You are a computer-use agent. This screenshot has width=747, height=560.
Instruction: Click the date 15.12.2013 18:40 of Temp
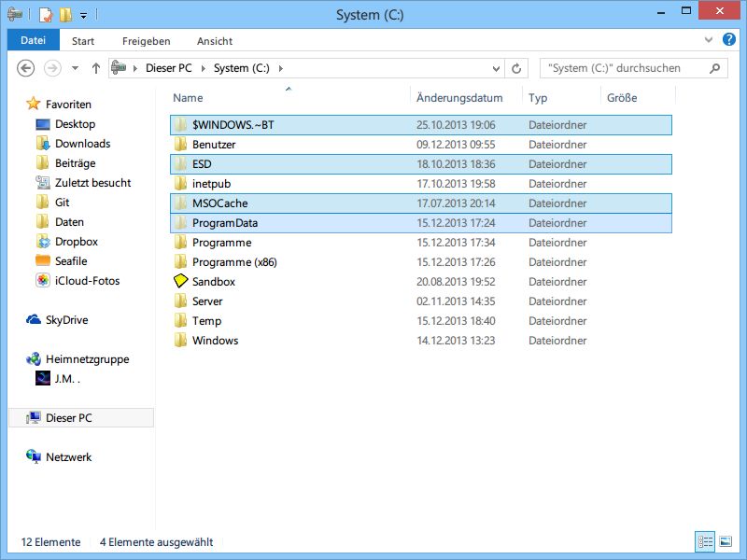point(456,320)
